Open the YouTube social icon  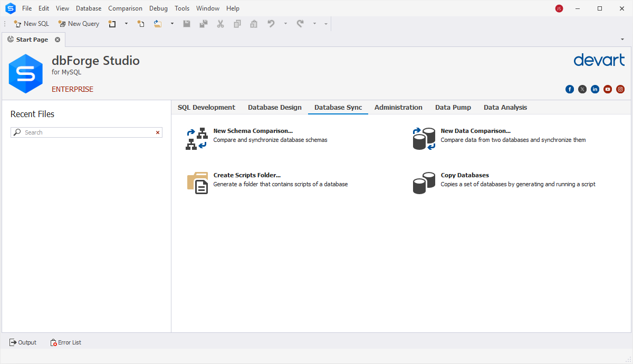[x=608, y=89]
